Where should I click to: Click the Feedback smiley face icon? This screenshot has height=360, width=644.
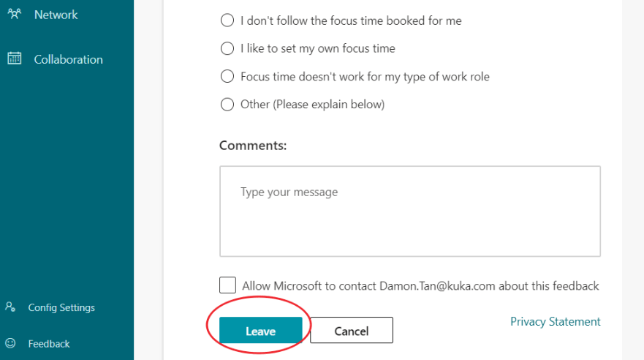coord(10,343)
